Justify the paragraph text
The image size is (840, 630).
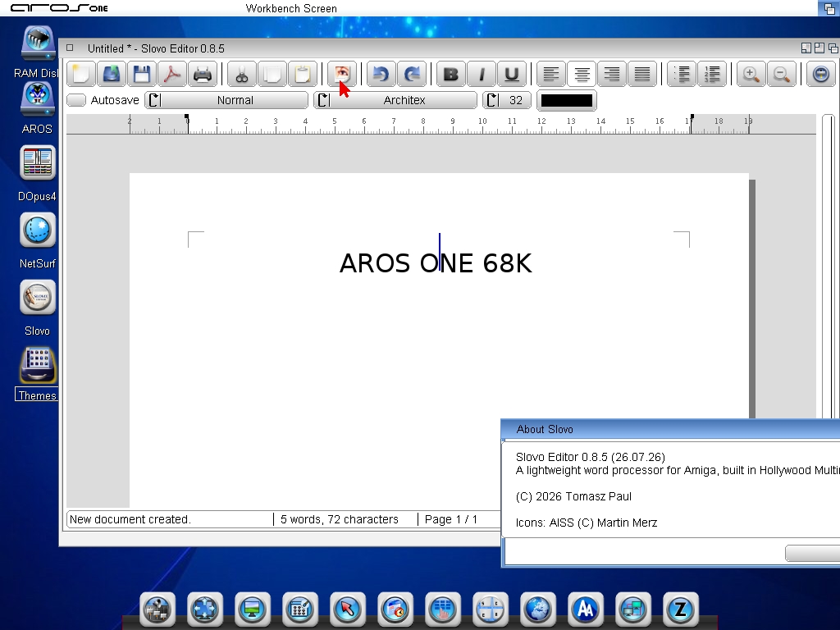tap(642, 74)
